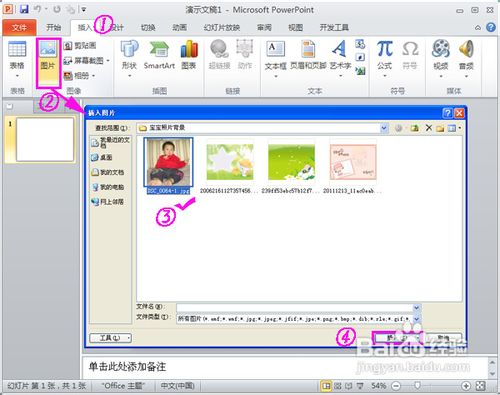This screenshot has height=395, width=500.
Task: Click WordArt (艺术字) icon
Action: [x=340, y=59]
